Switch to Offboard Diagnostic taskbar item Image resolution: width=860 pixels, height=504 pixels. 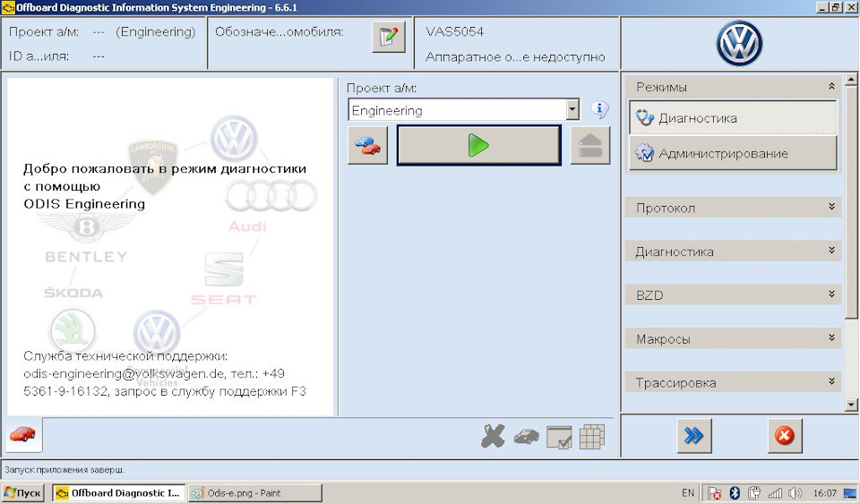click(119, 492)
